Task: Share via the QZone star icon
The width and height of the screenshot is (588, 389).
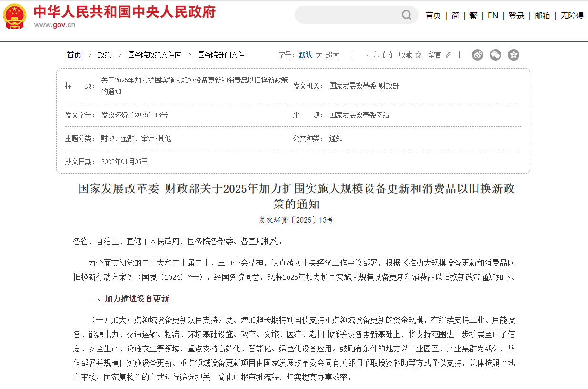Action: 513,55
